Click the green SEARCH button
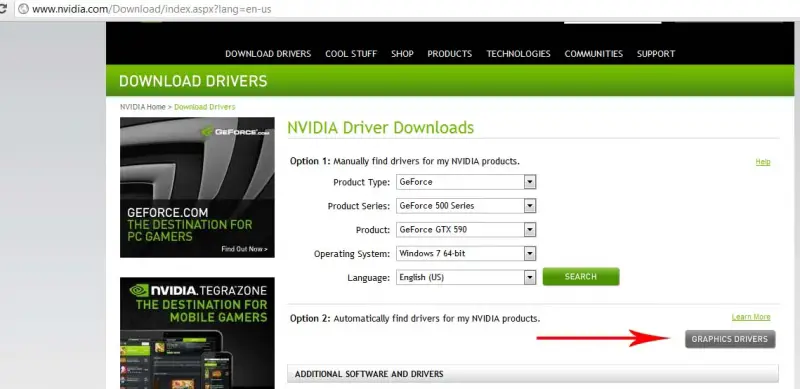Image resolution: width=800 pixels, height=389 pixels. [581, 277]
